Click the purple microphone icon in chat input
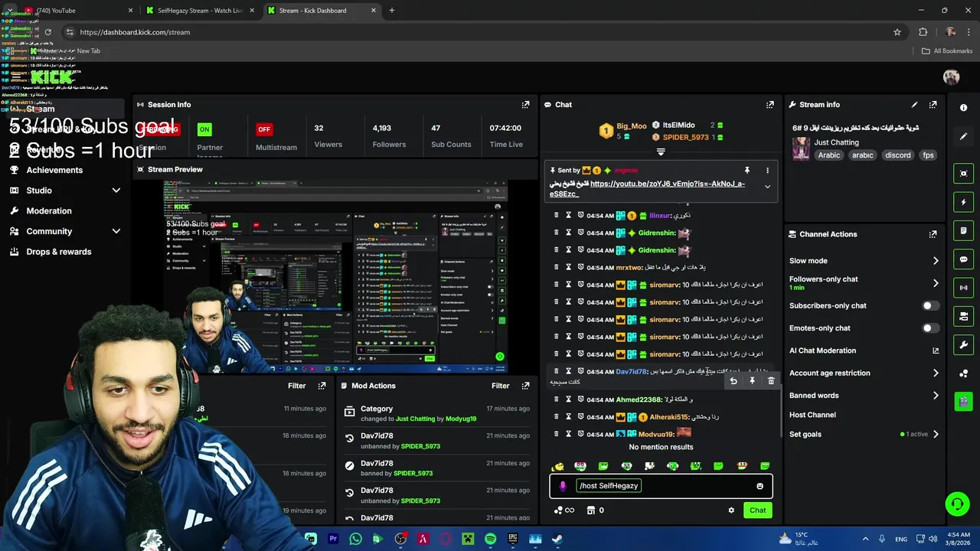Image resolution: width=980 pixels, height=551 pixels. (x=563, y=486)
